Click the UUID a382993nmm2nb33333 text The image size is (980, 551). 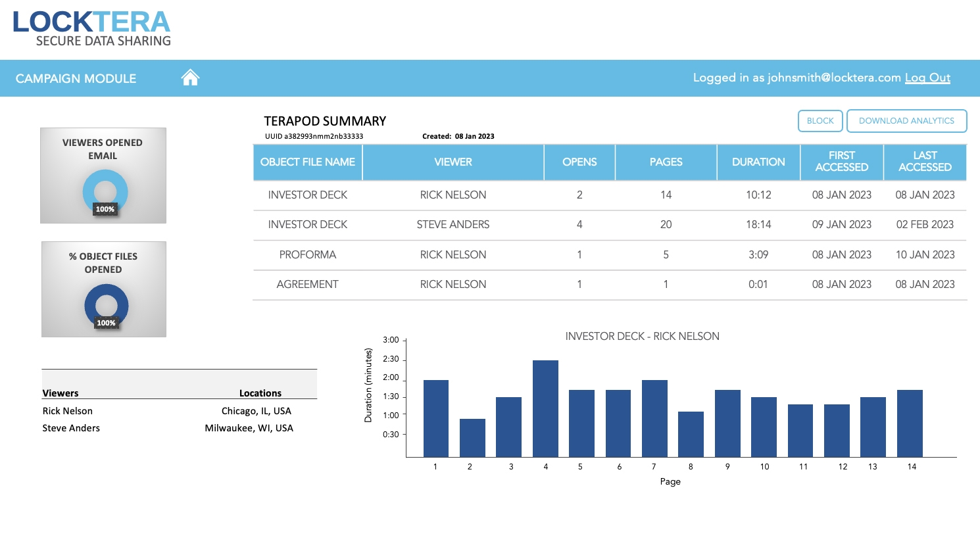coord(314,135)
